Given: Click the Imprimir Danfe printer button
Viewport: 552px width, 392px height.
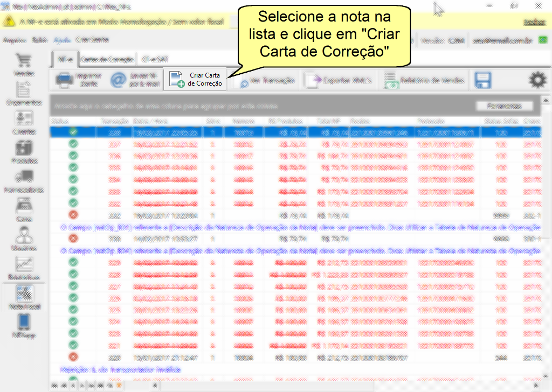Looking at the screenshot, I should click(79, 80).
